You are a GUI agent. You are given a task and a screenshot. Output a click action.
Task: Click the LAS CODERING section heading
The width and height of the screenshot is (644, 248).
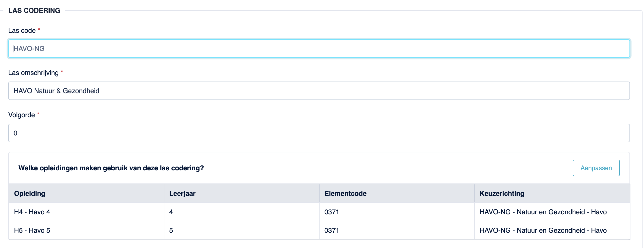[x=34, y=10]
